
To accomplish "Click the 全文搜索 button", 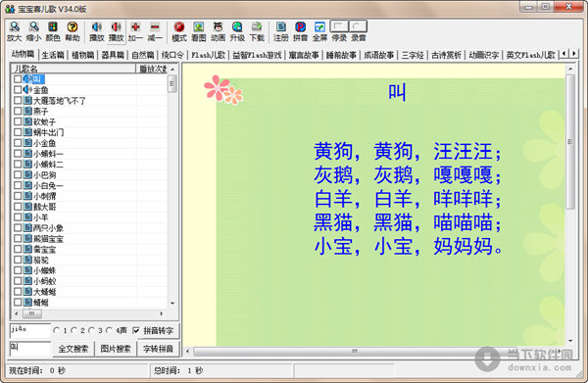I will [x=73, y=349].
